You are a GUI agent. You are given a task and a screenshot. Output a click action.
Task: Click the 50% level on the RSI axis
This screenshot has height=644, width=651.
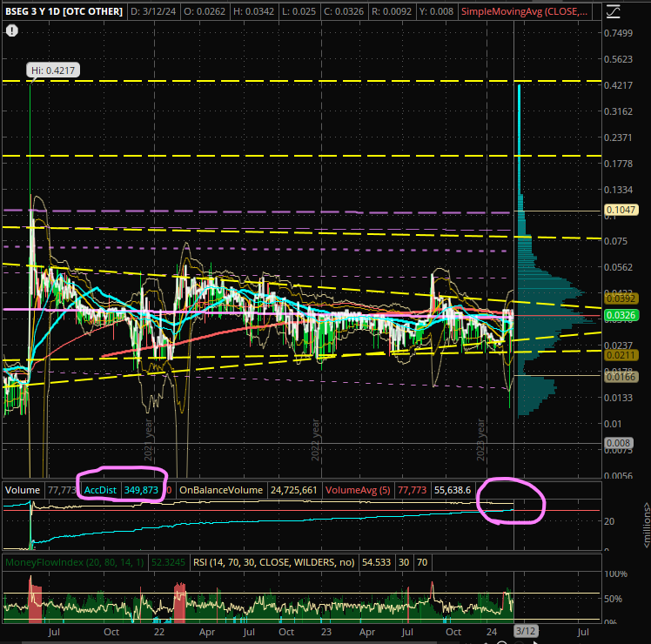(613, 599)
